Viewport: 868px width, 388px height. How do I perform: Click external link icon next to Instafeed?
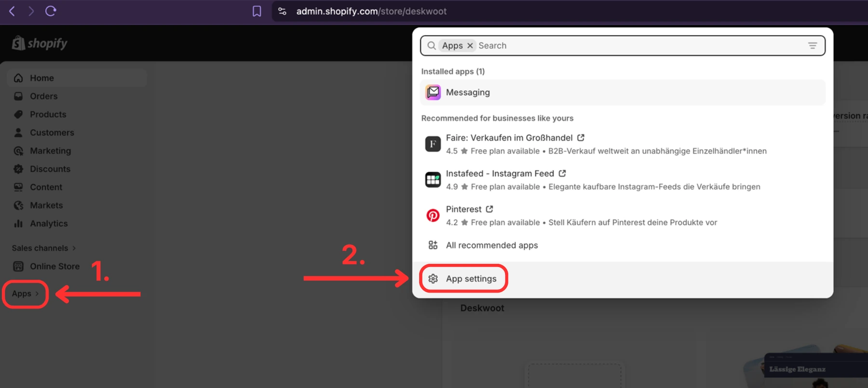(562, 174)
